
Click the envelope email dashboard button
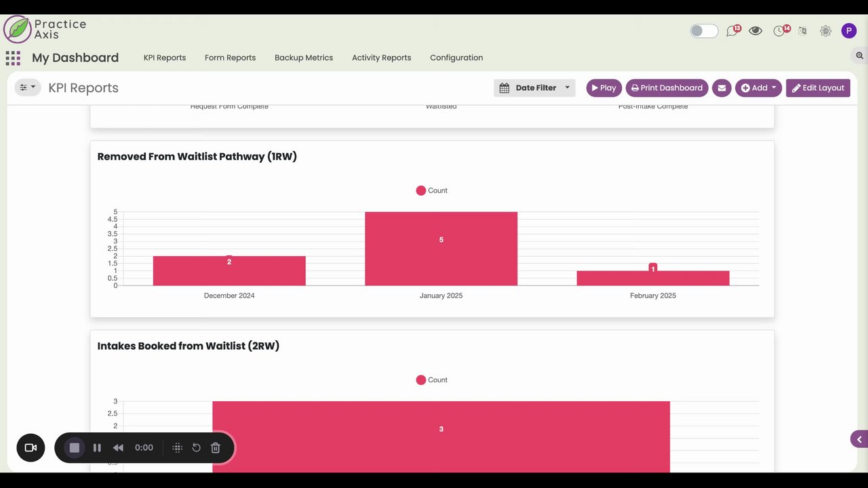click(722, 88)
